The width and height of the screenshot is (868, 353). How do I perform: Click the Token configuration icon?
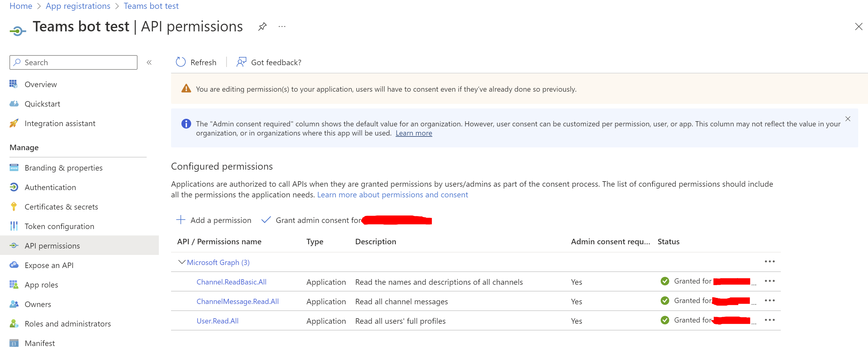pos(14,226)
